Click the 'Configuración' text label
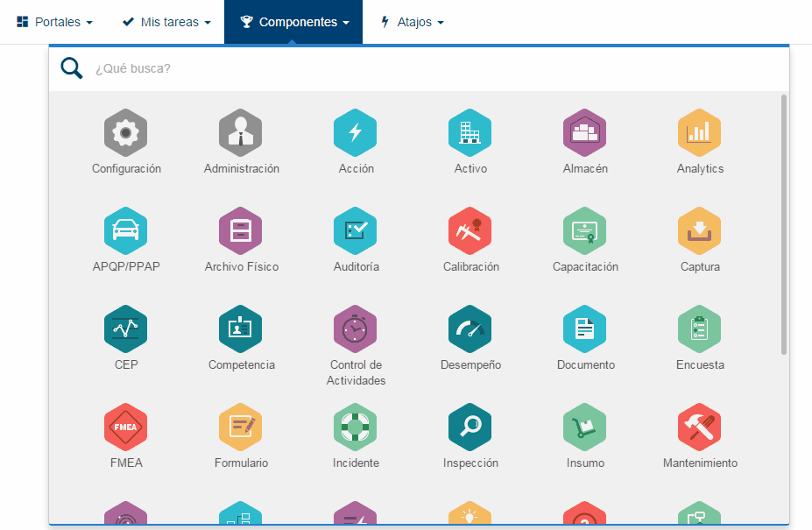This screenshot has height=530, width=812. pyautogui.click(x=126, y=169)
